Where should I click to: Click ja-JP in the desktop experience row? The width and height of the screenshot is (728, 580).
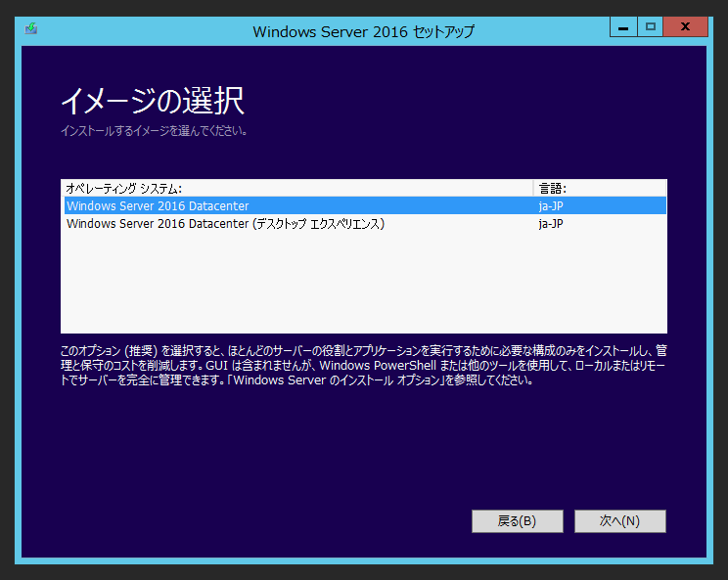point(551,224)
